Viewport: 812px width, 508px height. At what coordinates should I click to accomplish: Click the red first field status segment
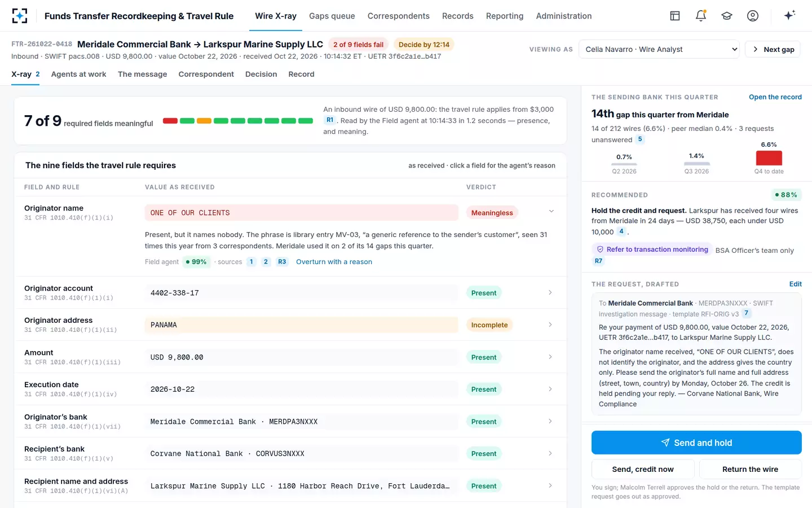[170, 121]
